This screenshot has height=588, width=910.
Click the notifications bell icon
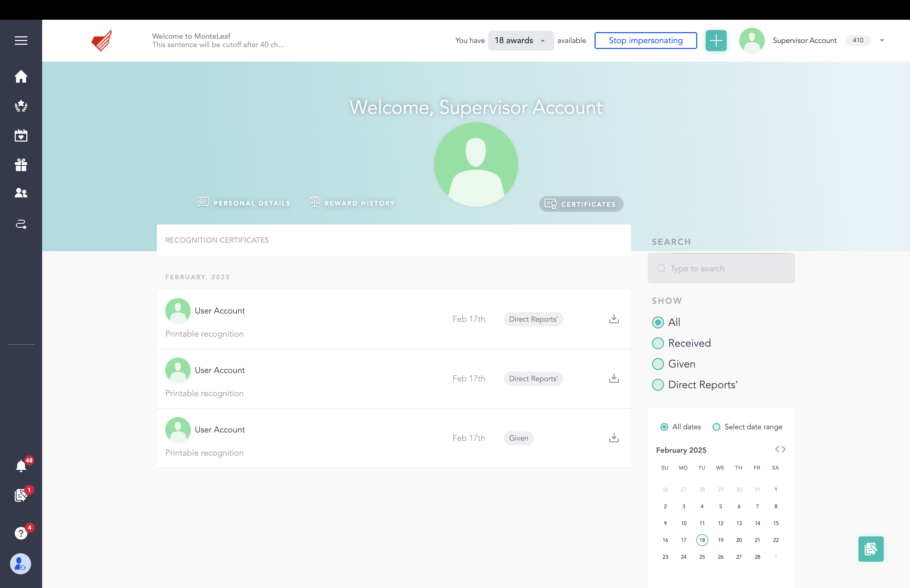[x=21, y=466]
